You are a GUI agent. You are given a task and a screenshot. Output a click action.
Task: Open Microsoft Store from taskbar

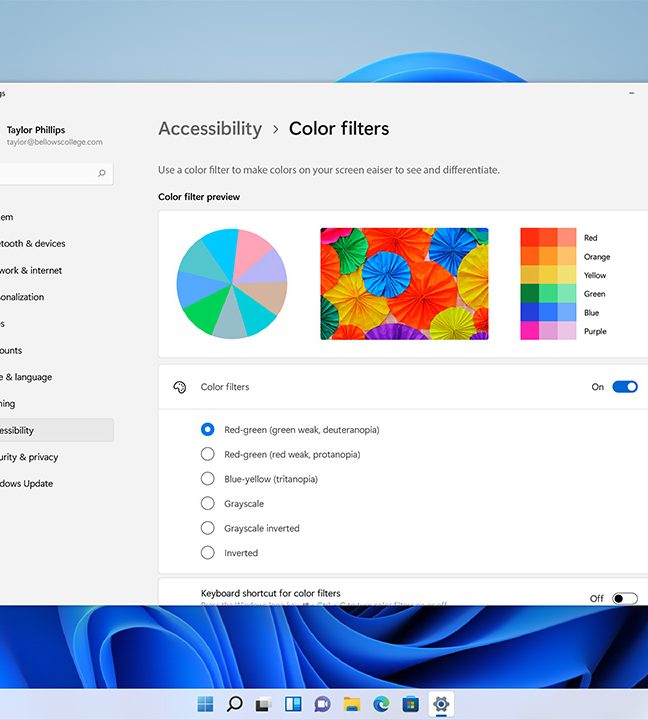point(411,703)
